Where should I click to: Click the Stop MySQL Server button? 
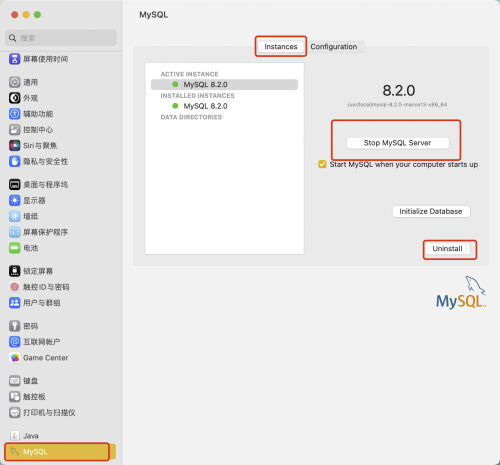pos(398,143)
